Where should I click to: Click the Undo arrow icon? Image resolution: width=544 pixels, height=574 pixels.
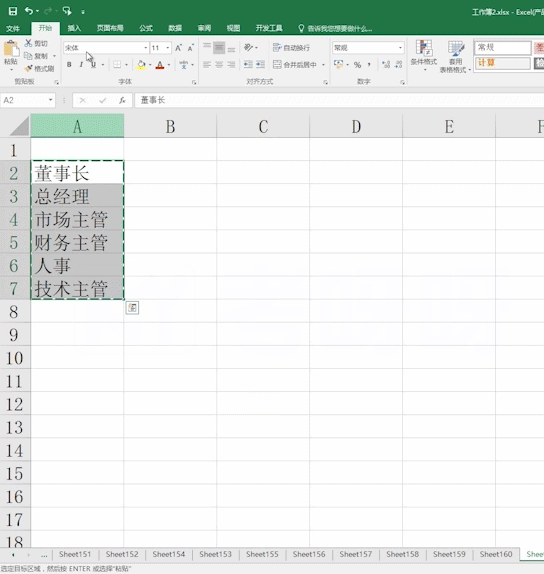tap(29, 11)
